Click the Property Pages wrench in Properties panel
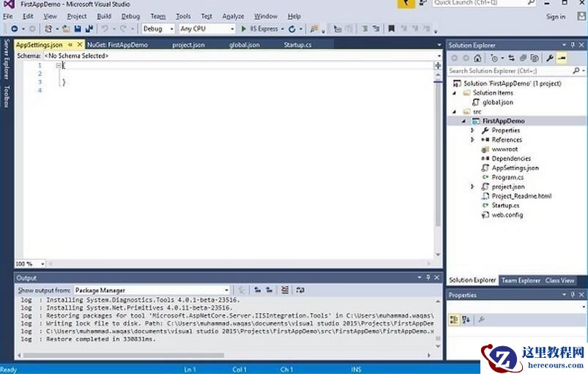Viewport: 588px width, 374px height. point(481,320)
